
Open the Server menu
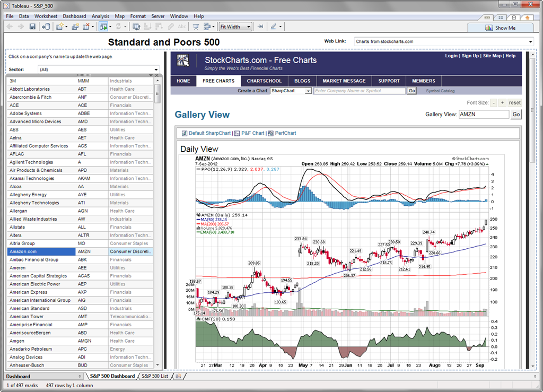pyautogui.click(x=158, y=16)
